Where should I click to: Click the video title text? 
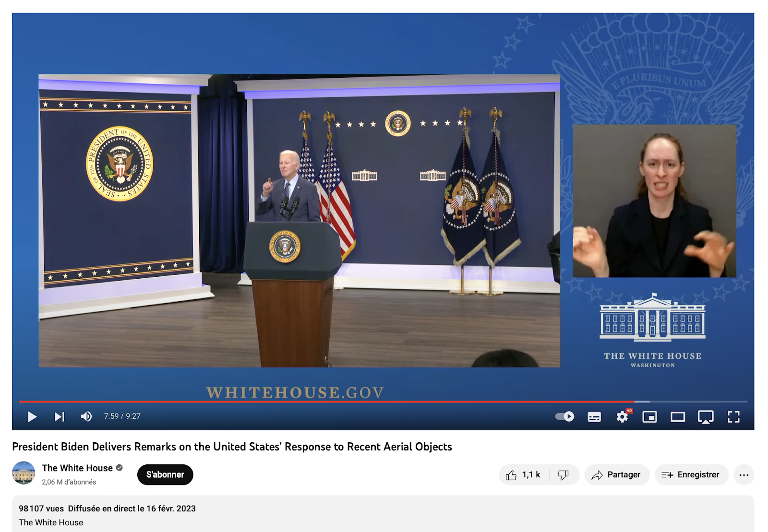(232, 447)
